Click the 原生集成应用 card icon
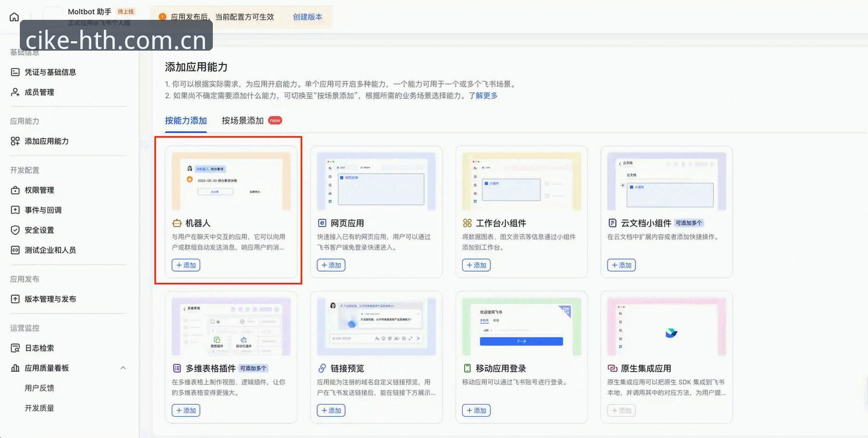This screenshot has width=868, height=438. (612, 368)
